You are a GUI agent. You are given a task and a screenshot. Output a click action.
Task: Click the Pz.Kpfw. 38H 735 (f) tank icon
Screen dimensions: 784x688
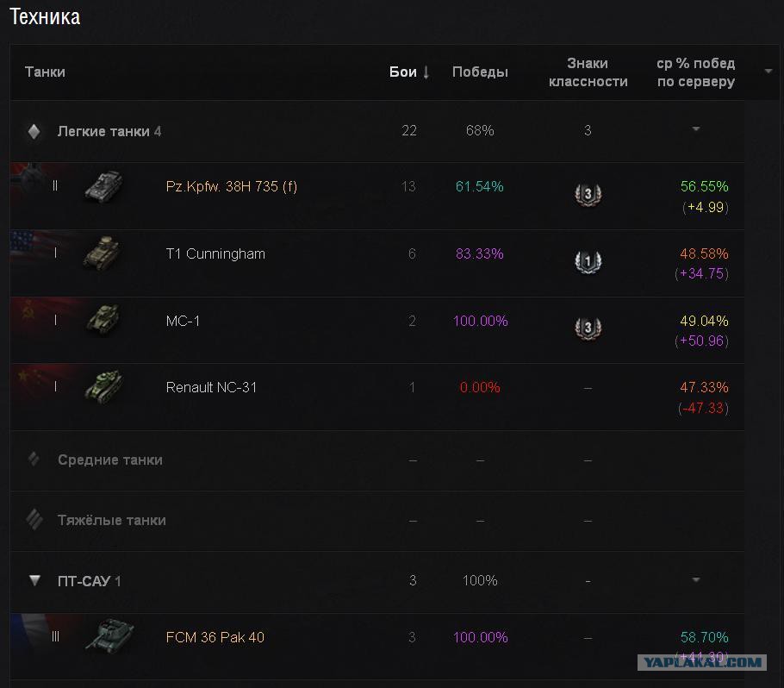point(103,186)
